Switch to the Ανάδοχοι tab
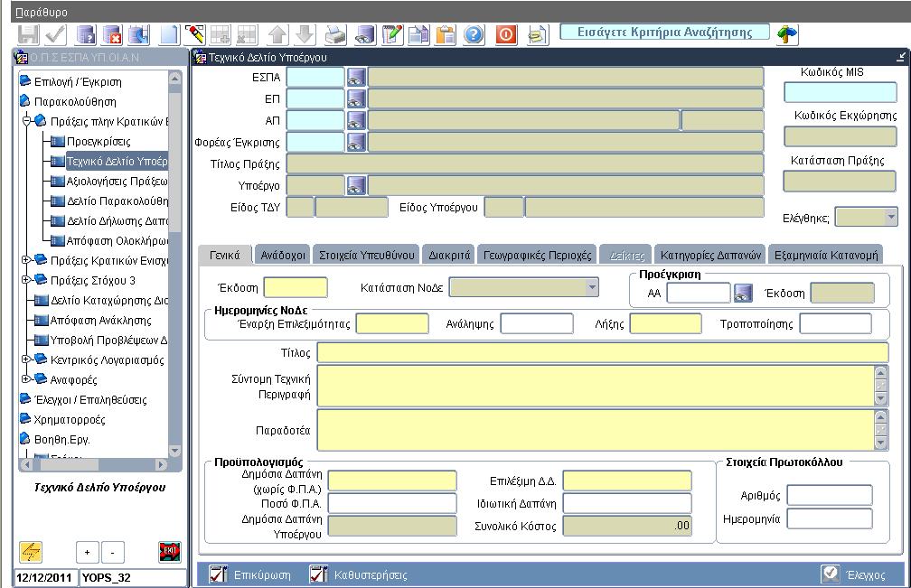 tap(283, 255)
